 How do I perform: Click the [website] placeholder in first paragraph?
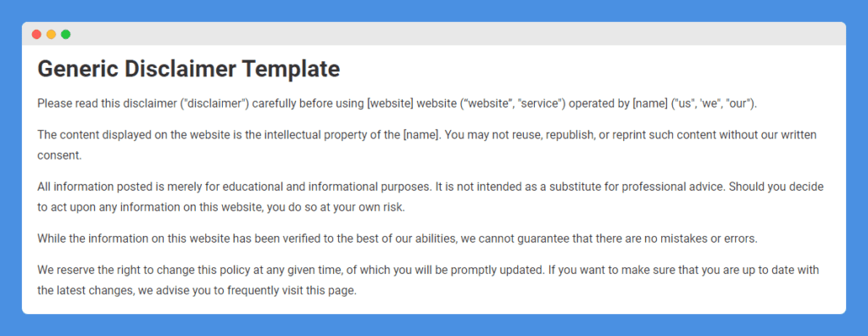click(390, 104)
